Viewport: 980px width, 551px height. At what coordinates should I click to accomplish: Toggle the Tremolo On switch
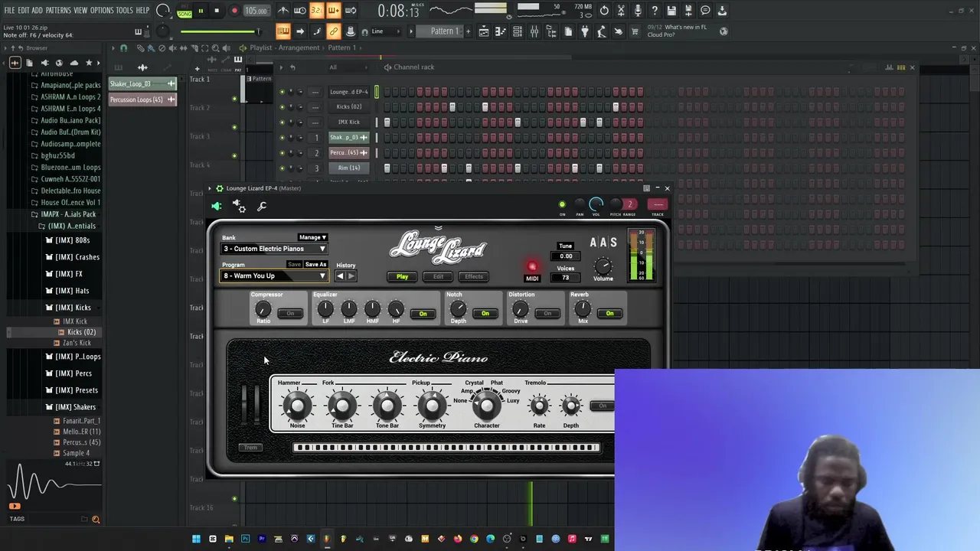[603, 406]
